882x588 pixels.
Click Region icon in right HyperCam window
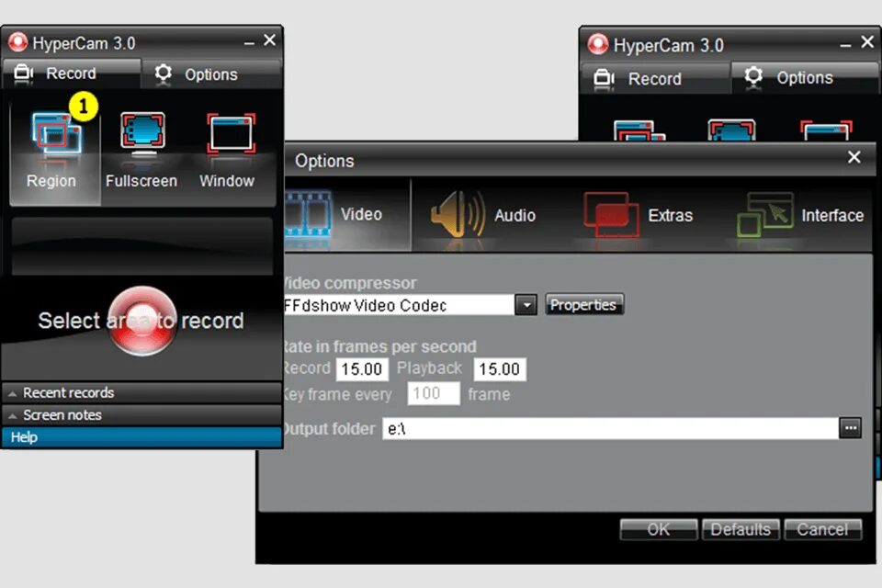pyautogui.click(x=639, y=130)
